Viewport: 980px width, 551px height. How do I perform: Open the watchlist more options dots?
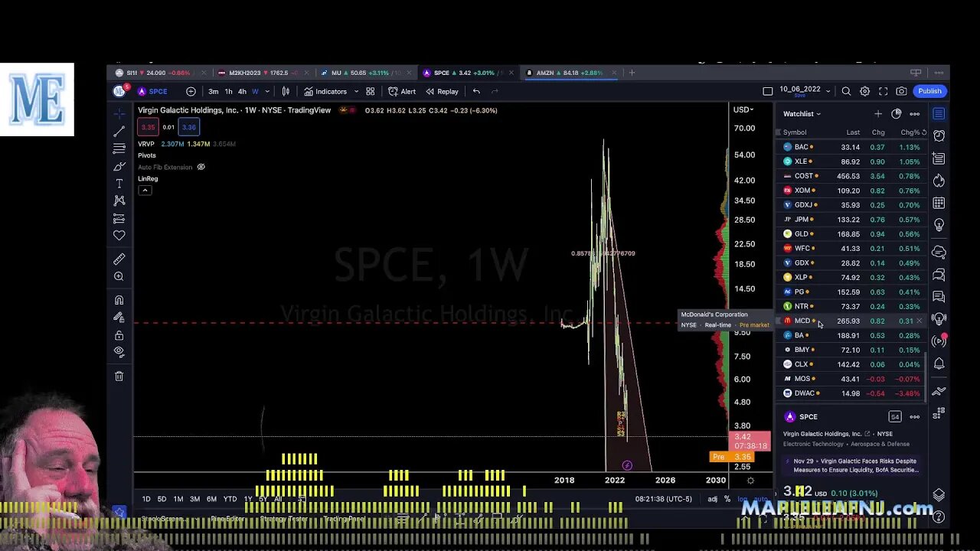click(914, 114)
